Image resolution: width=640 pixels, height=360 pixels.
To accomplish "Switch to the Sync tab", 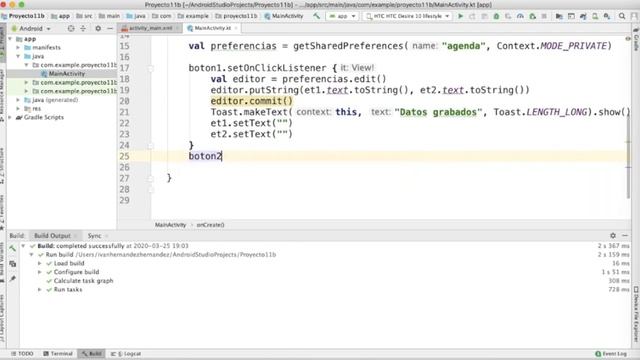I will pos(94,236).
